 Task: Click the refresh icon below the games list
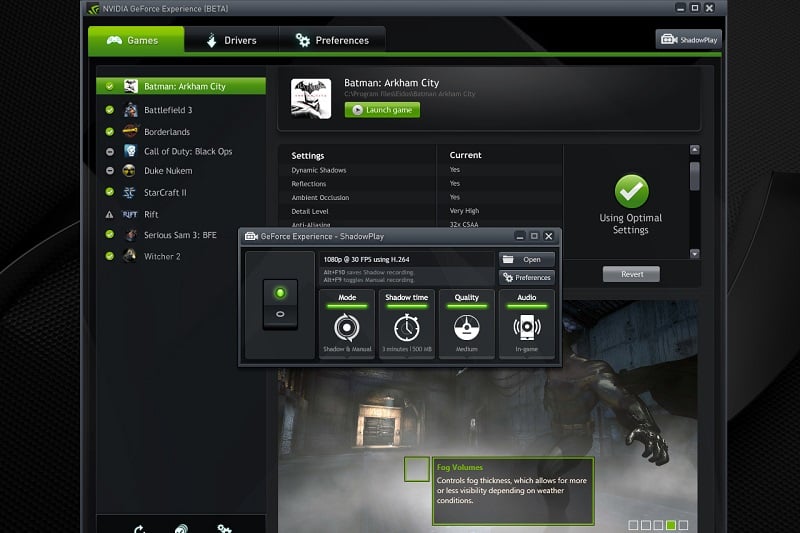point(139,529)
